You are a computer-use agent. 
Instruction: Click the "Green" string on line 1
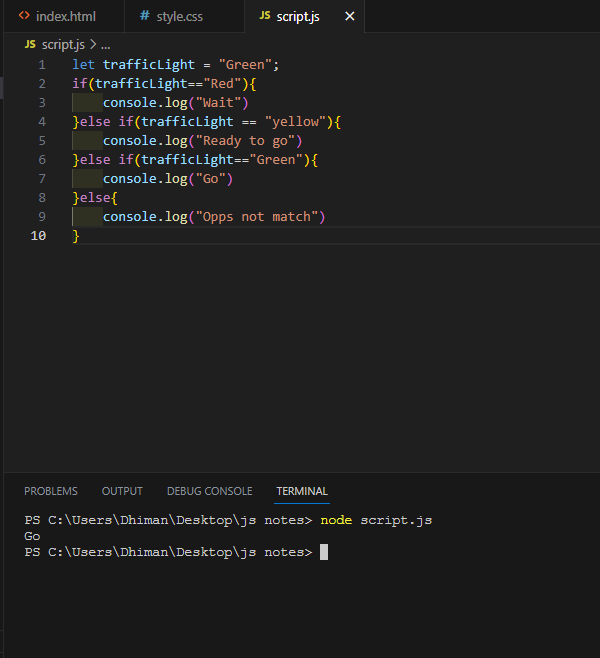point(245,65)
